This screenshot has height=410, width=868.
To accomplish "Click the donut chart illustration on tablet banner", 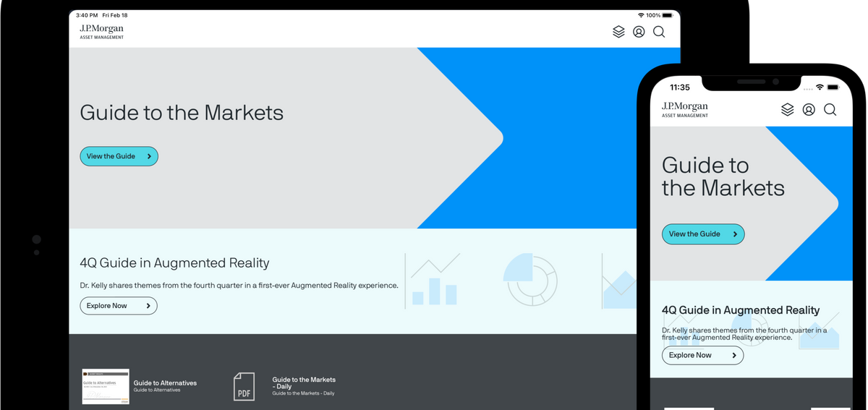I will (531, 280).
